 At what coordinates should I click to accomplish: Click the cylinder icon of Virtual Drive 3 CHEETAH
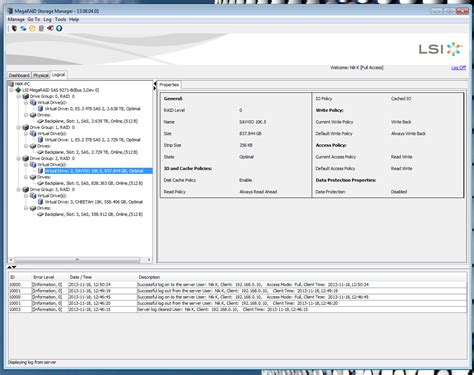click(40, 202)
